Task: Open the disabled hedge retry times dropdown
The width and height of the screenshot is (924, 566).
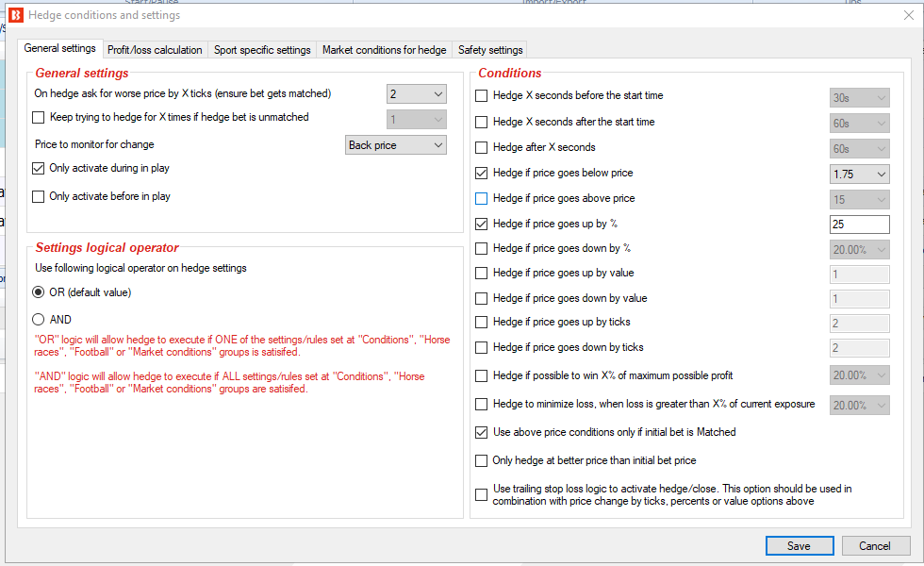Action: coord(417,119)
